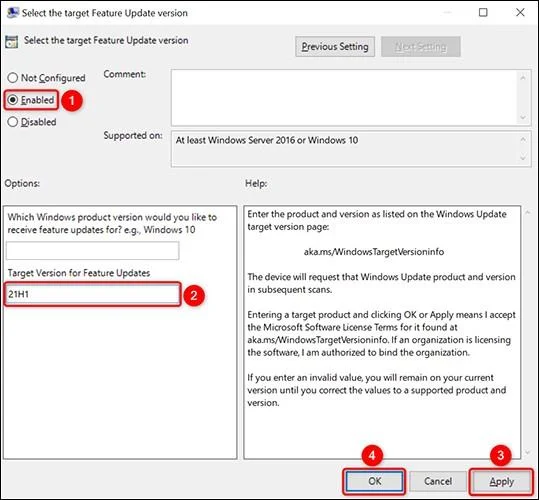Select the Disabled radio button
The height and width of the screenshot is (500, 539).
(x=13, y=122)
